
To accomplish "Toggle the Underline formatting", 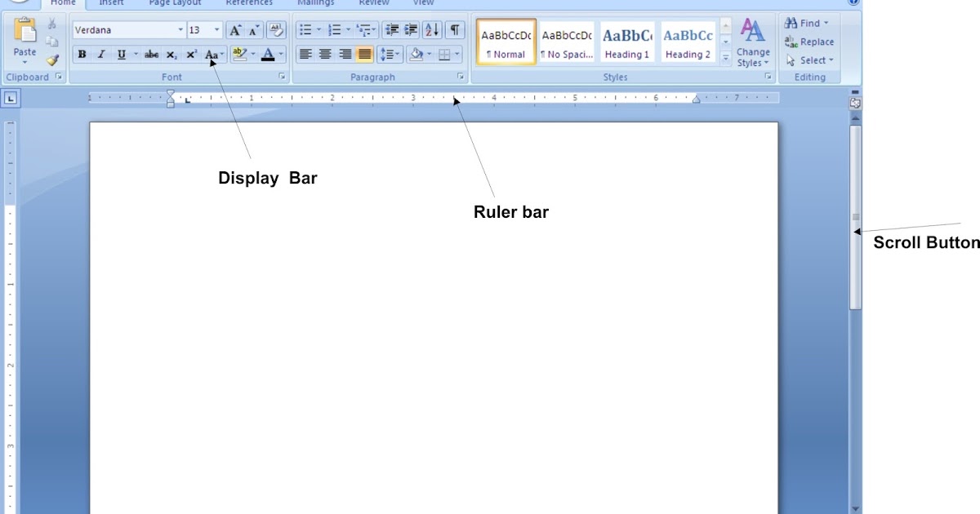I will pyautogui.click(x=119, y=54).
